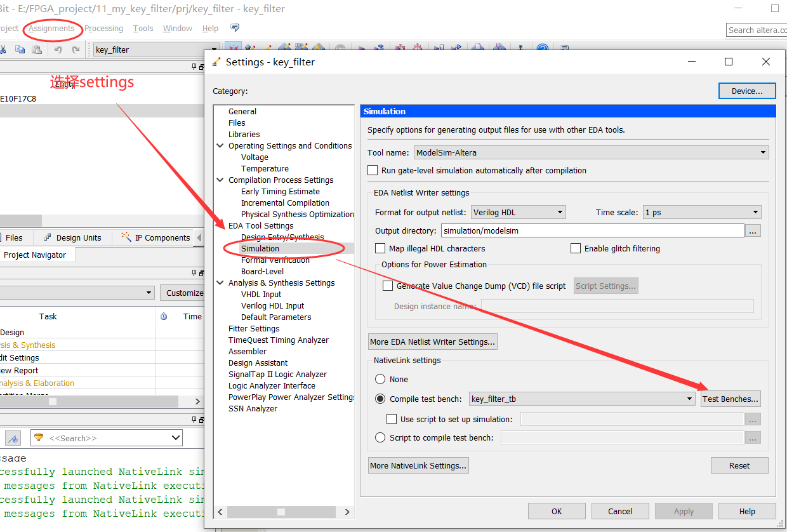Click the Category list scroll-right arrow
Viewport: 787px width, 532px height.
(x=347, y=512)
